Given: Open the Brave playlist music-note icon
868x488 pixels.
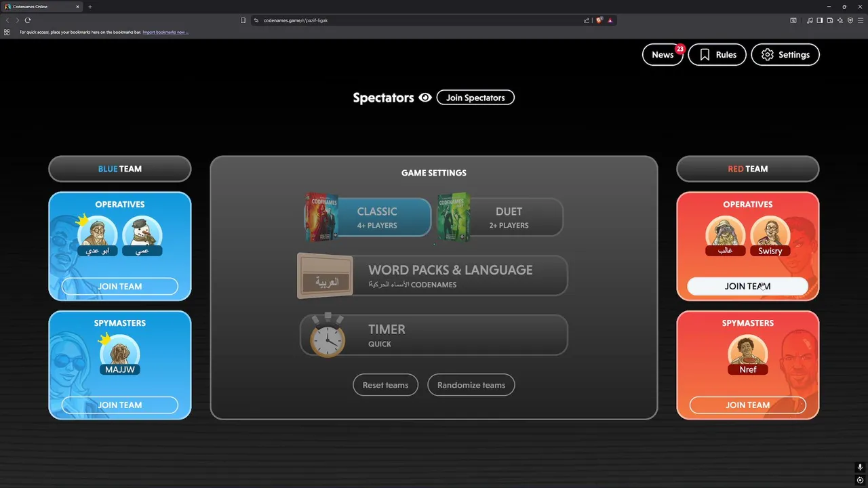Looking at the screenshot, I should [810, 20].
